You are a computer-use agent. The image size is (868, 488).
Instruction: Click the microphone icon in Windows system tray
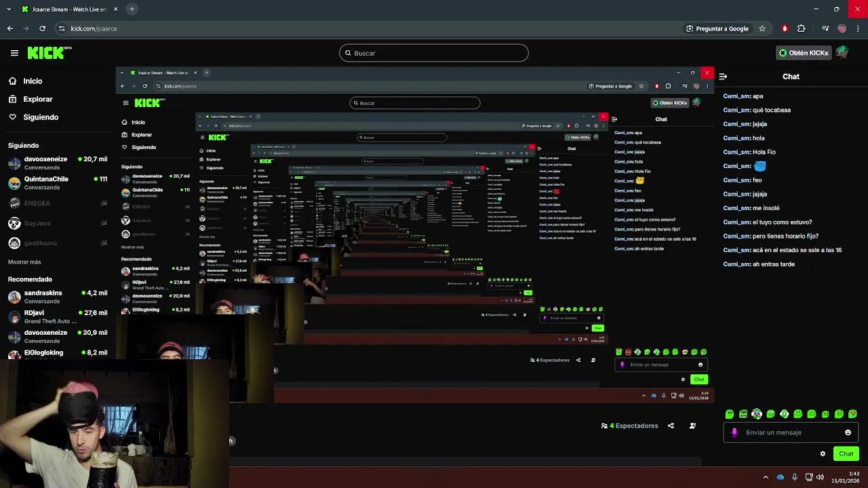795,477
